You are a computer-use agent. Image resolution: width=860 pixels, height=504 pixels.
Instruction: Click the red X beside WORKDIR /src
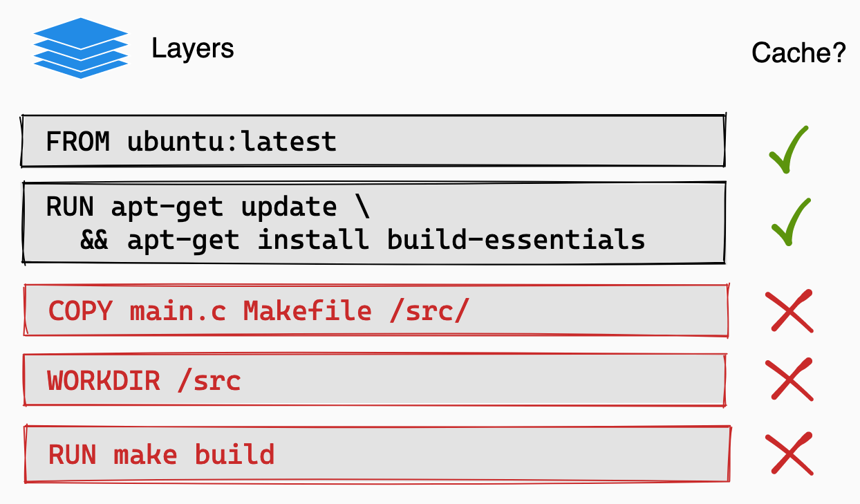click(789, 380)
